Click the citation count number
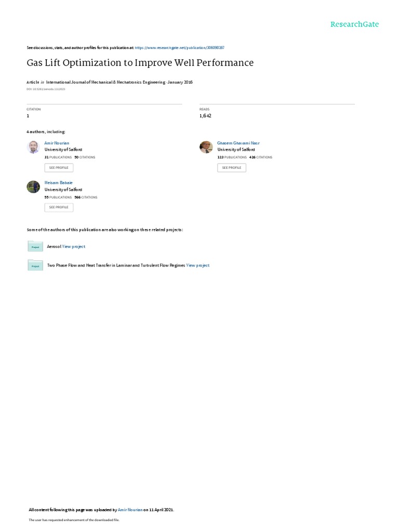Image resolution: width=399 pixels, height=532 pixels. [x=28, y=116]
